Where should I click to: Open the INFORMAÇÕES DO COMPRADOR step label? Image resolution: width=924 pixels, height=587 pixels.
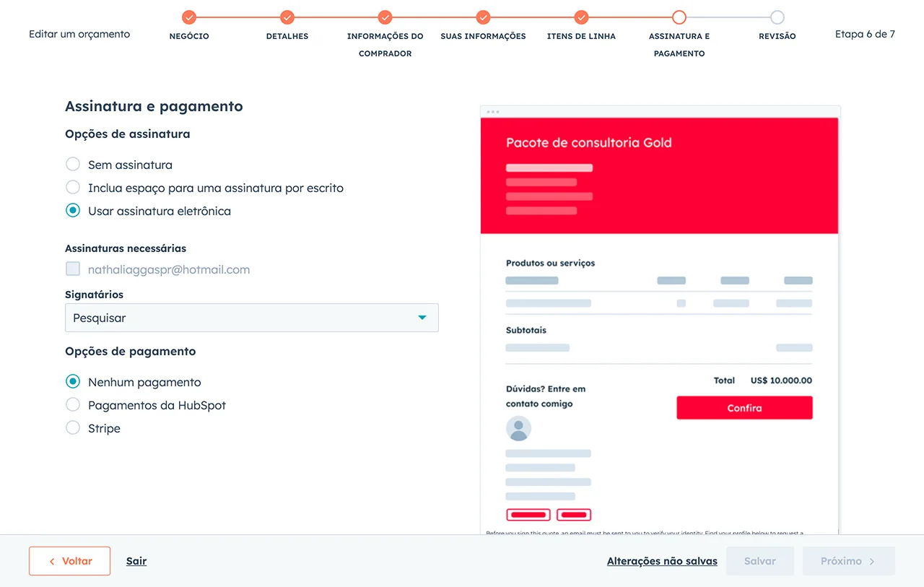click(x=385, y=45)
